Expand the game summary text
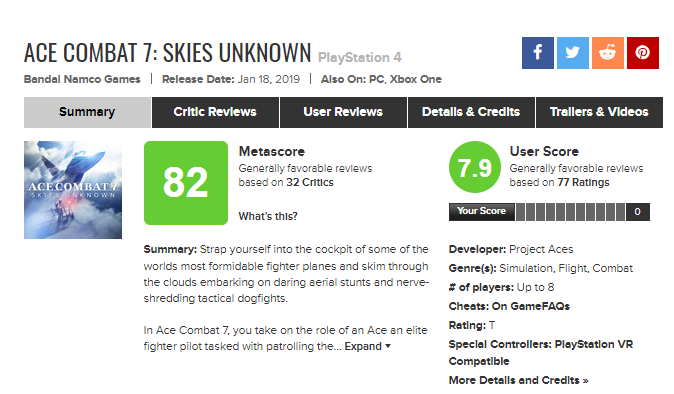Screen dimensions: 674x394 point(367,346)
